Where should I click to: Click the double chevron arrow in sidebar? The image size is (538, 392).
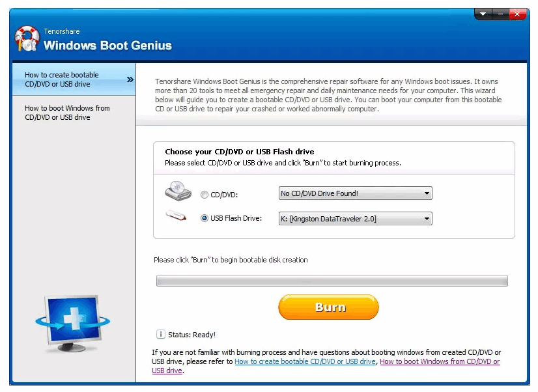(130, 79)
